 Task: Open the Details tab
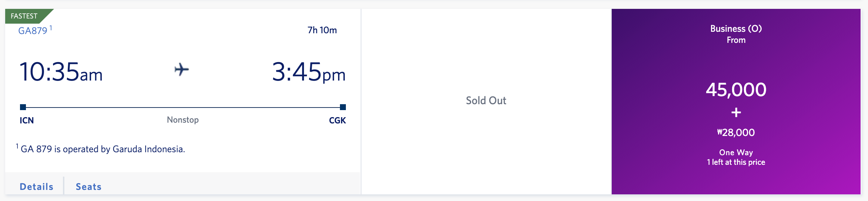coord(37,187)
